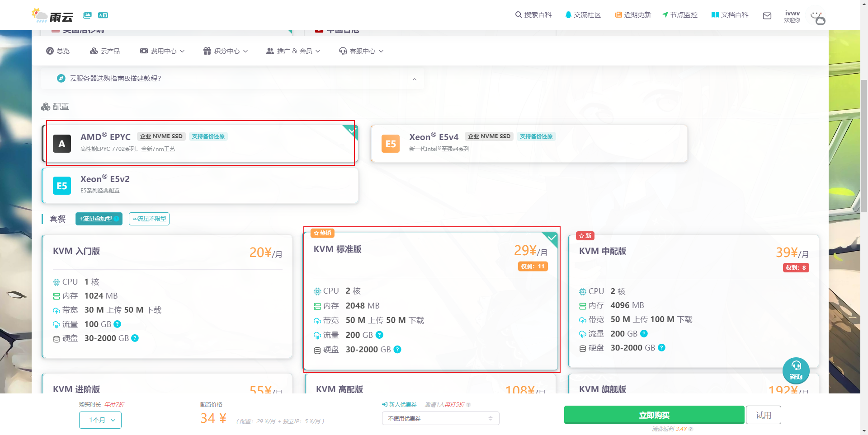Select the Xeon E5v4 configuration
The width and height of the screenshot is (868, 435).
pyautogui.click(x=529, y=143)
